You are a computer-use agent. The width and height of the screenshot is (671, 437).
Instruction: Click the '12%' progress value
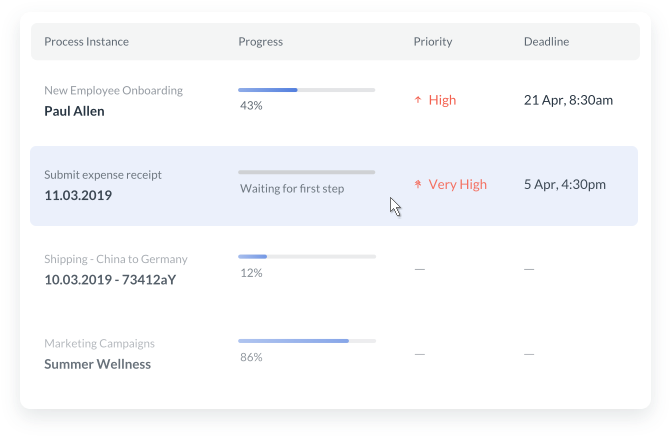[251, 273]
